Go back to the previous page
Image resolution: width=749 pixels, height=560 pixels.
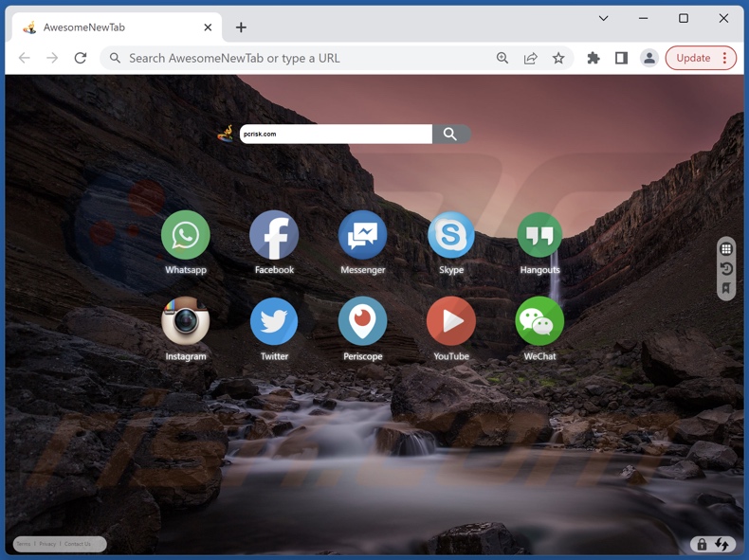(25, 58)
